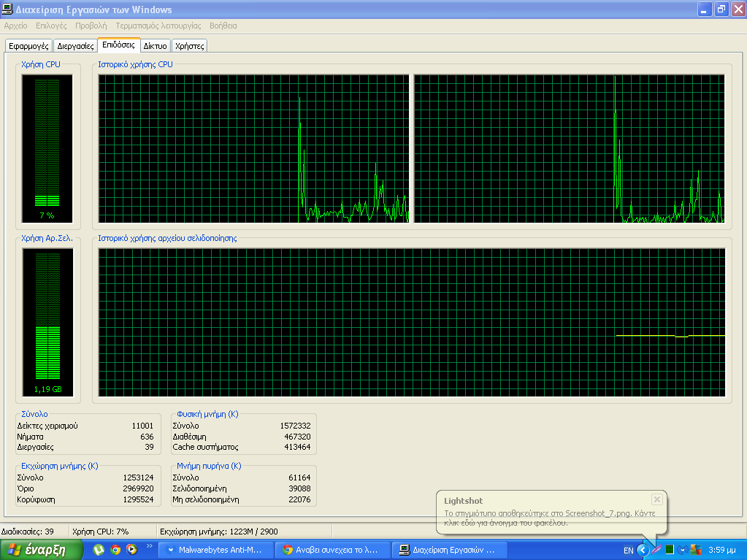
Task: Click status bar Εκχώρηση μνήμης 1223M / 2900
Action: (x=218, y=532)
